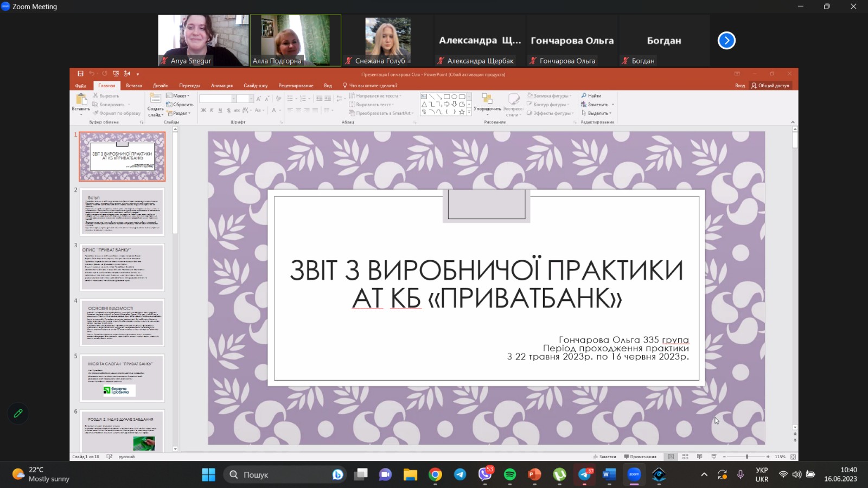Image resolution: width=868 pixels, height=488 pixels.
Task: Toggle the Примечания comments pane
Action: pos(640,457)
